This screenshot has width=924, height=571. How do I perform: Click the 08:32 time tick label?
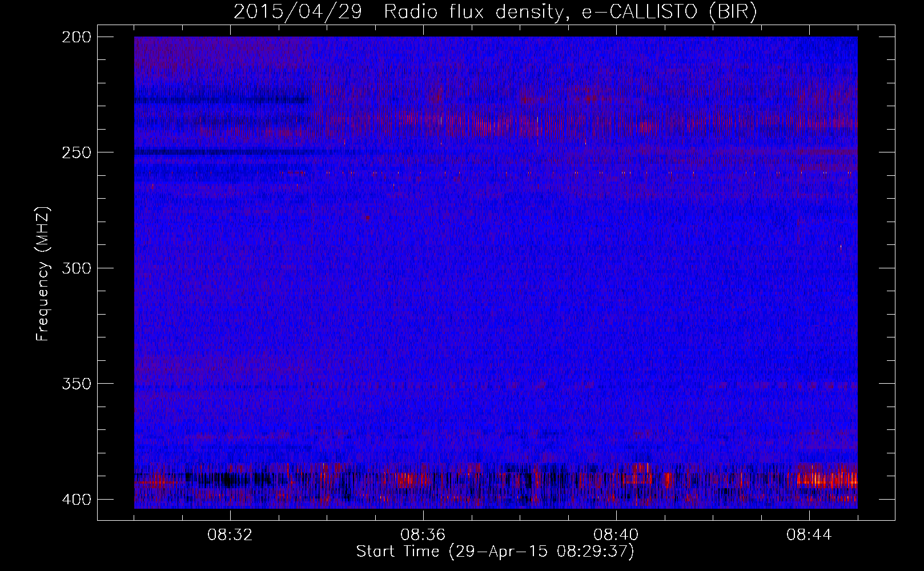point(230,535)
